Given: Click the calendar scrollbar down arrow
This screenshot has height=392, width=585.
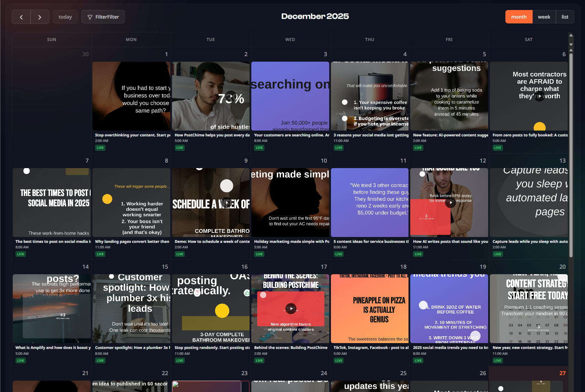Looking at the screenshot, I should (571, 45).
